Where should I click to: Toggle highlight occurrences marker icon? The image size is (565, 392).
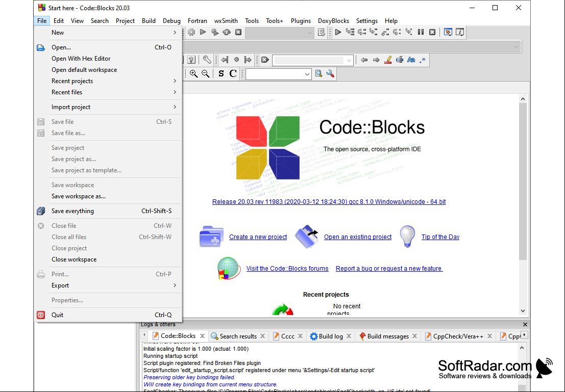(x=388, y=60)
